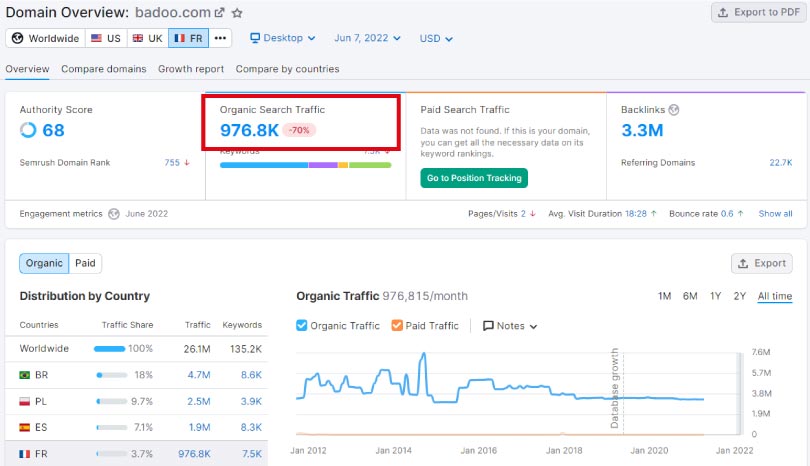Click Avg. Visit Duration 18:28 value
The image size is (810, 466).
tap(635, 214)
